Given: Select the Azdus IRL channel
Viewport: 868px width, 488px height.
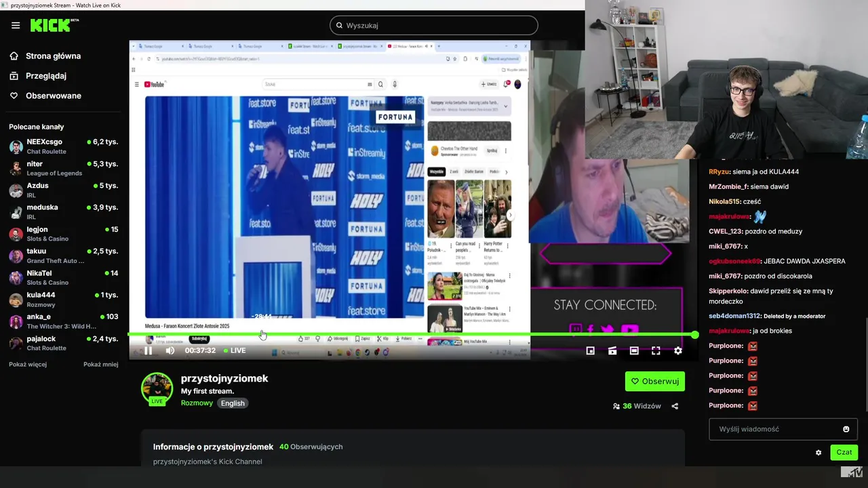Looking at the screenshot, I should tap(64, 190).
